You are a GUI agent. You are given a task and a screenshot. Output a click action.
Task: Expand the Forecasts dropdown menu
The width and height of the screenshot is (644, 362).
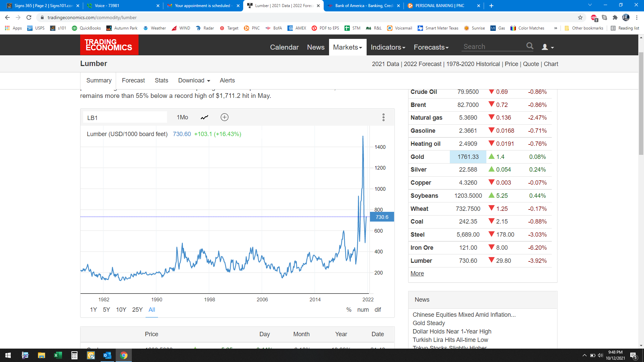[431, 47]
